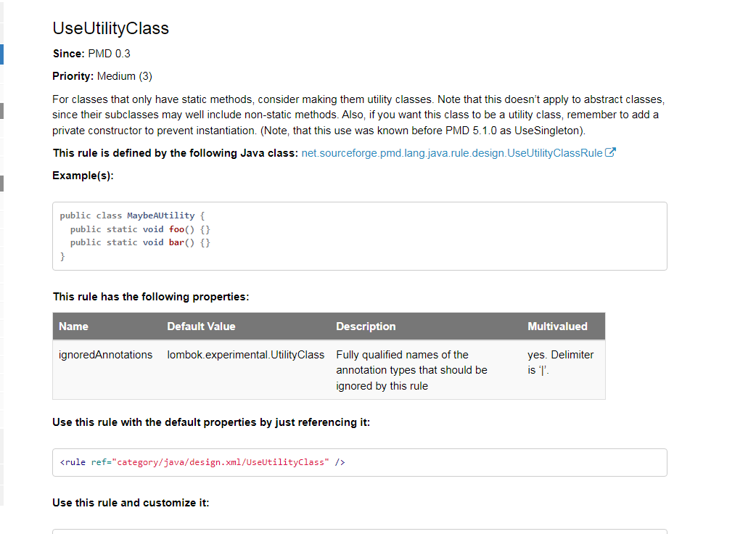This screenshot has height=534, width=756.
Task: Click the Default Value column header
Action: (201, 326)
